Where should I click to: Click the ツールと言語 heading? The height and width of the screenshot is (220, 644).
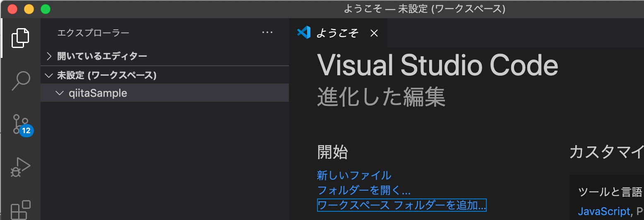click(610, 192)
